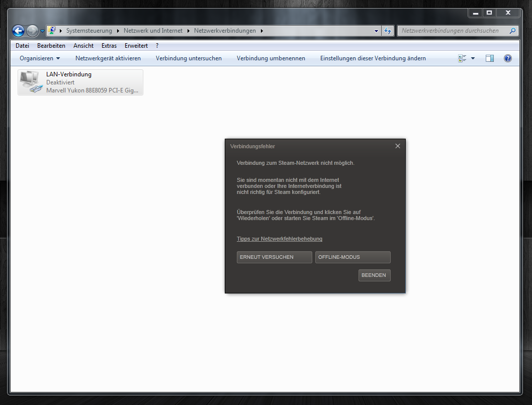The width and height of the screenshot is (532, 405).
Task: Expand arrow after Systemsteuerung breadcrumb
Action: pyautogui.click(x=118, y=31)
